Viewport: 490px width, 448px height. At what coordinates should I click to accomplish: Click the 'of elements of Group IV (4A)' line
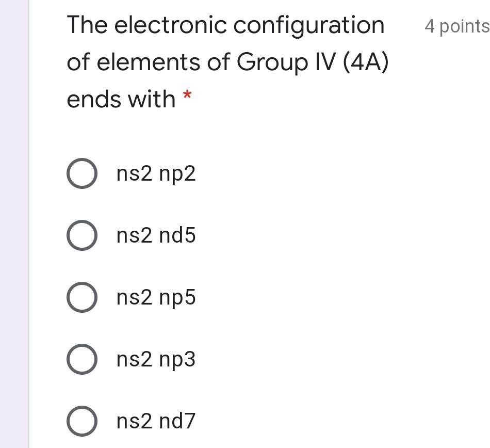point(228,62)
